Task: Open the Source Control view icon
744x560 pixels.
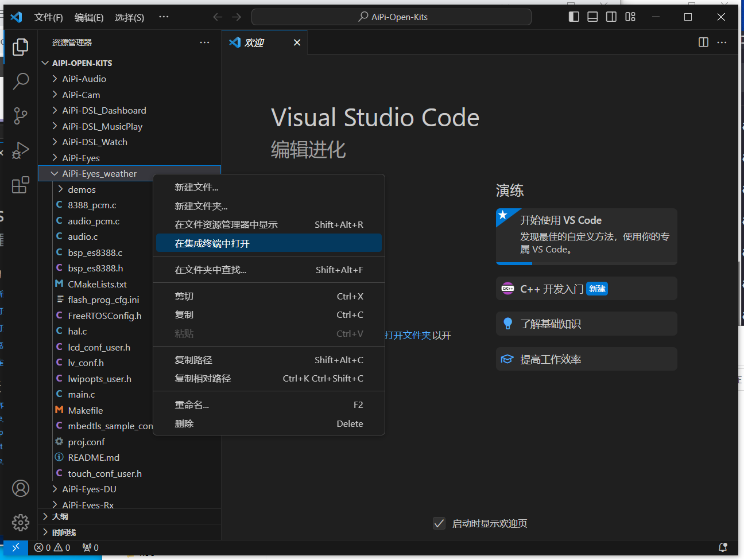Action: tap(21, 116)
